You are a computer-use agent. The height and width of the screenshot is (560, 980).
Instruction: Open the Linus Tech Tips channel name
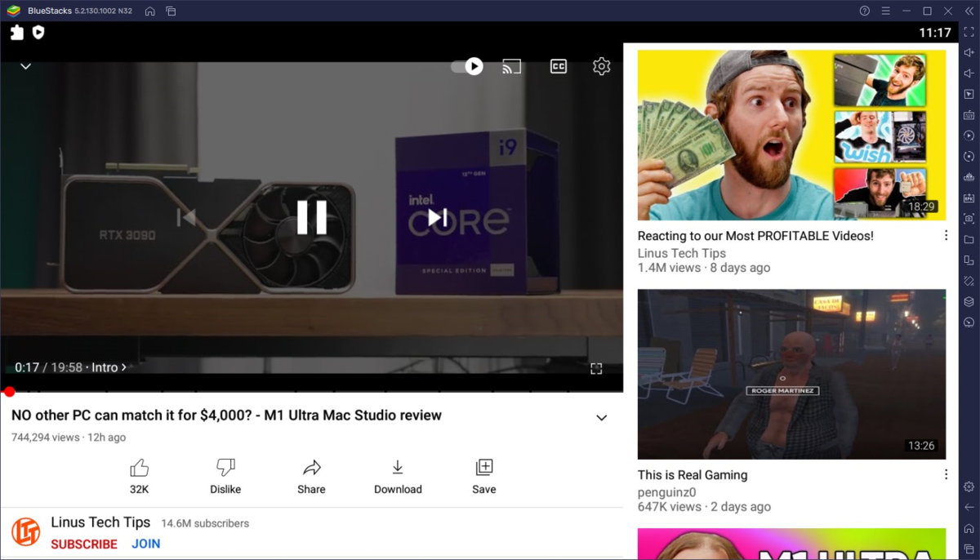tap(100, 522)
